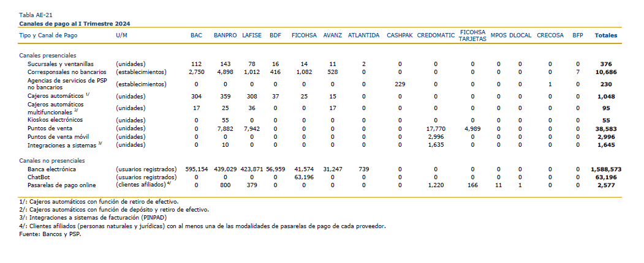
Task: Click the BANPRO Puntos de venta value 7,882
Action: 225,128
